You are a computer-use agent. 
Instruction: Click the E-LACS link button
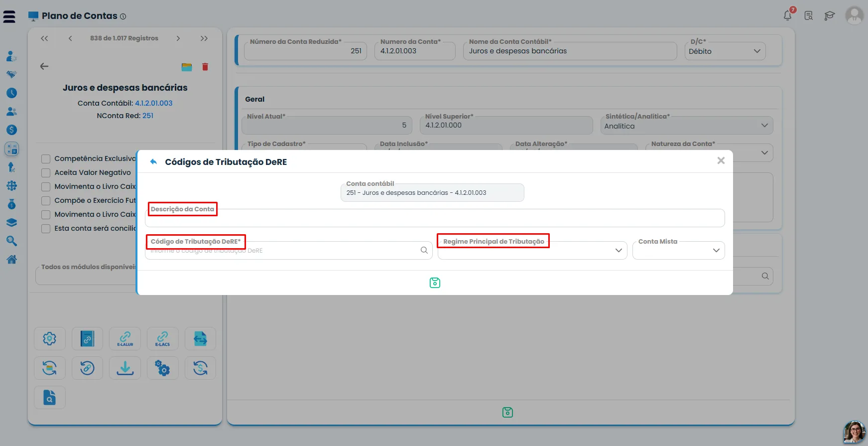[163, 339]
